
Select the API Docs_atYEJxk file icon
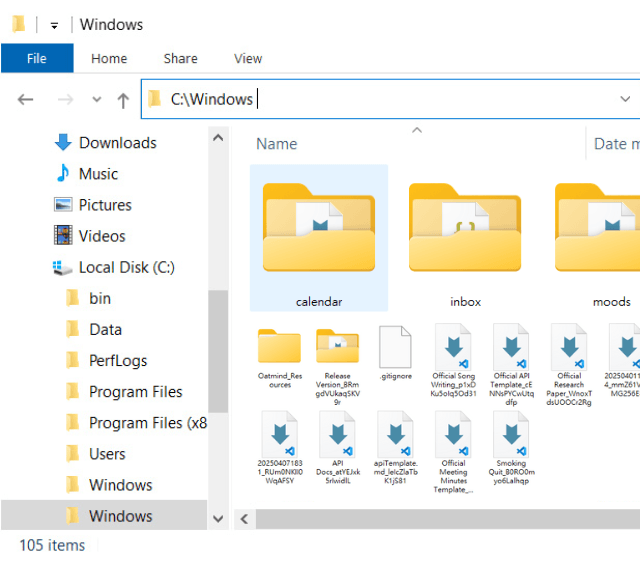[338, 434]
